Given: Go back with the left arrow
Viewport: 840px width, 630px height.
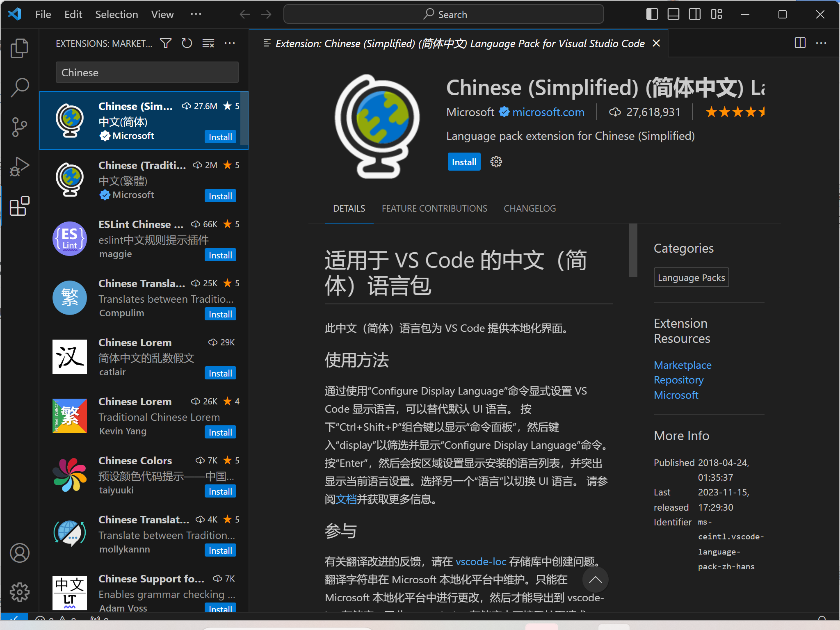Looking at the screenshot, I should click(x=245, y=14).
